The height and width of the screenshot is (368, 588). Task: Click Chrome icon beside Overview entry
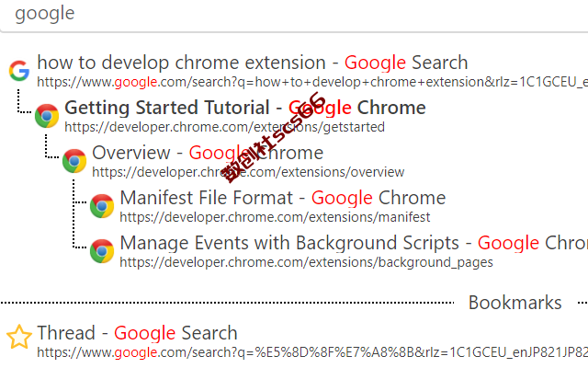(x=74, y=161)
